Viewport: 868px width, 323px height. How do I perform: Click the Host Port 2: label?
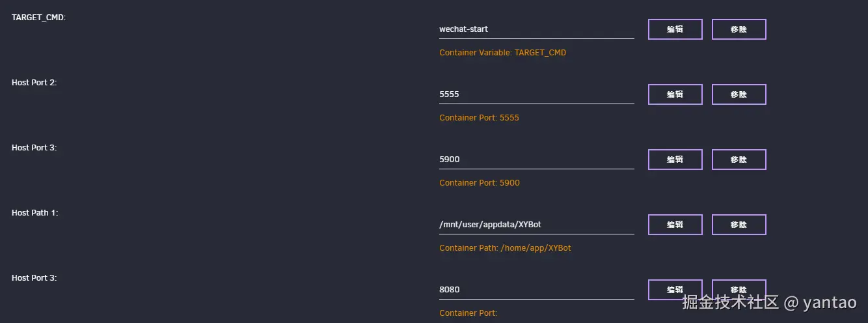34,83
